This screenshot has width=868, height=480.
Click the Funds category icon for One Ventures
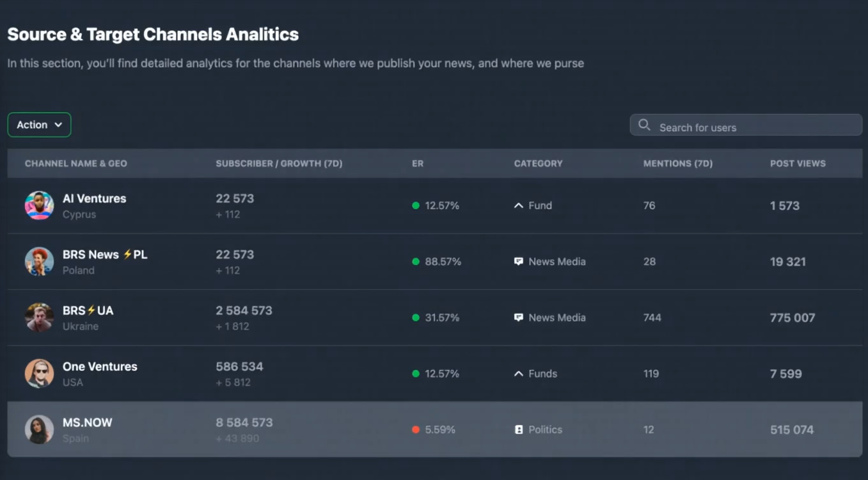519,374
